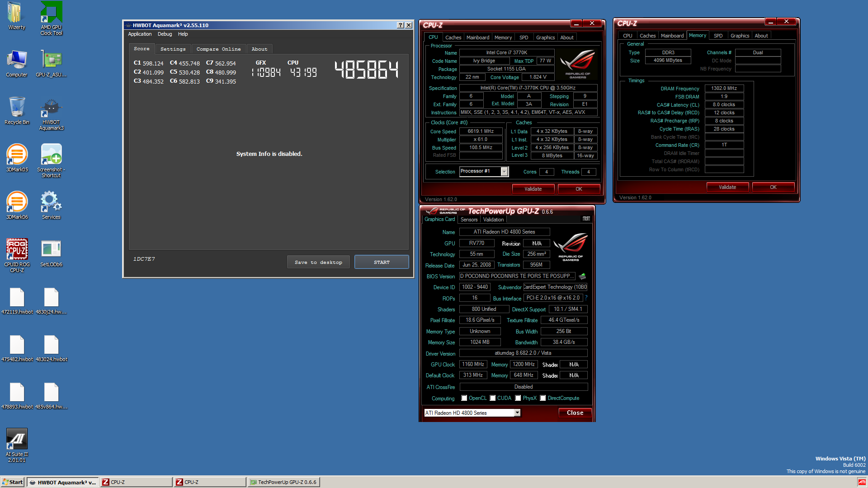Viewport: 868px width, 488px height.
Task: Select the 485v864.hwbot file
Action: coord(51,395)
